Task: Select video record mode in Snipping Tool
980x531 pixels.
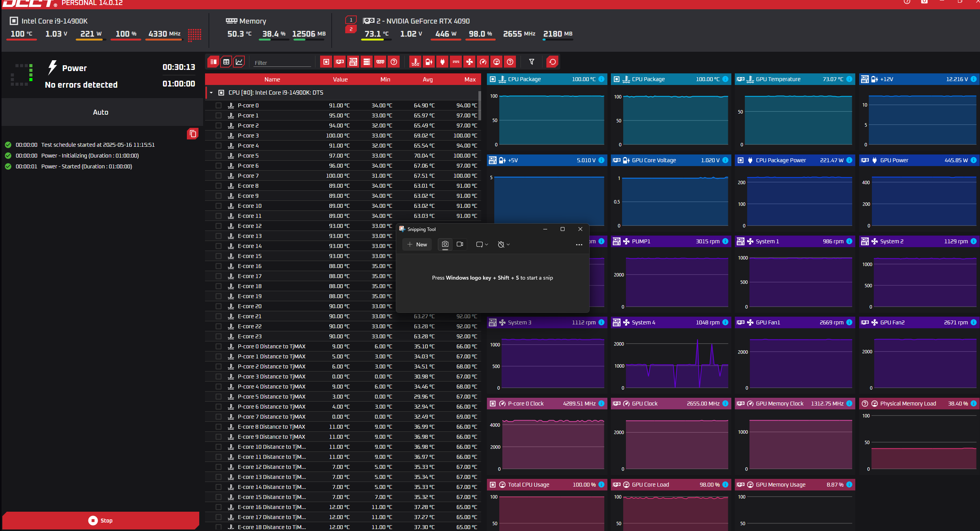Action: coord(460,244)
